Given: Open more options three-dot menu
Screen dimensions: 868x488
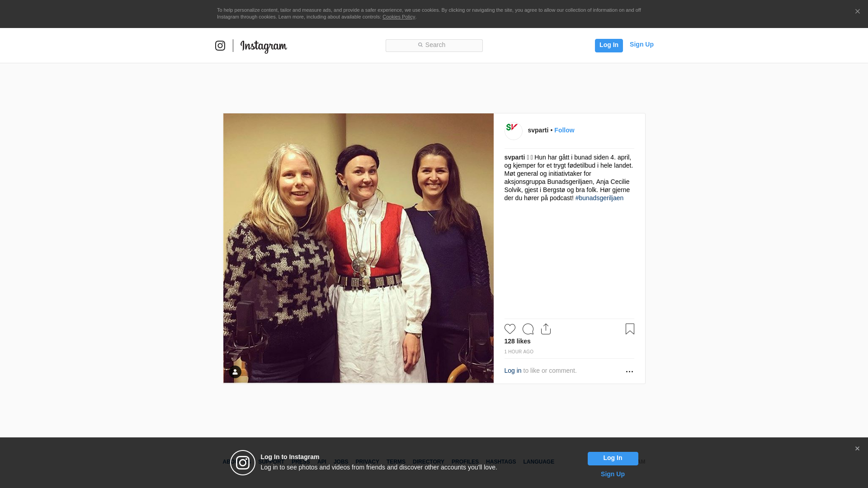Looking at the screenshot, I should (629, 371).
